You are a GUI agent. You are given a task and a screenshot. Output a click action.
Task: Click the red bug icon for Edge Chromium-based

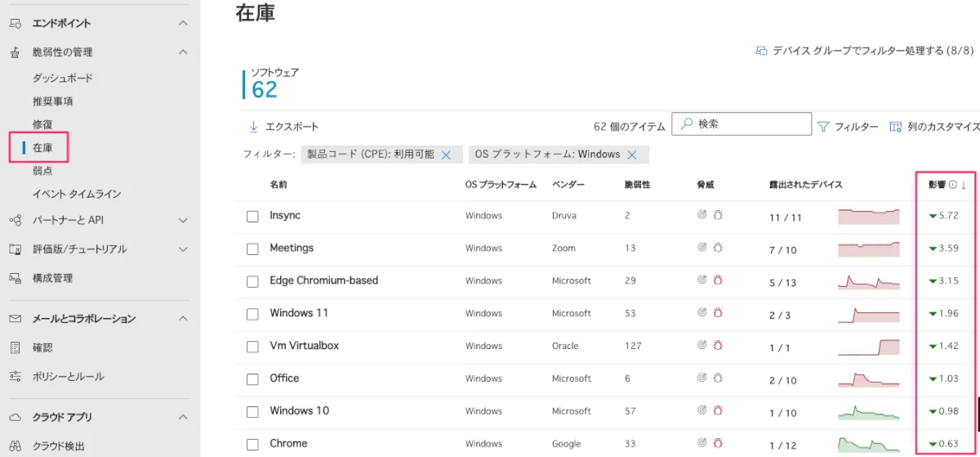click(719, 280)
